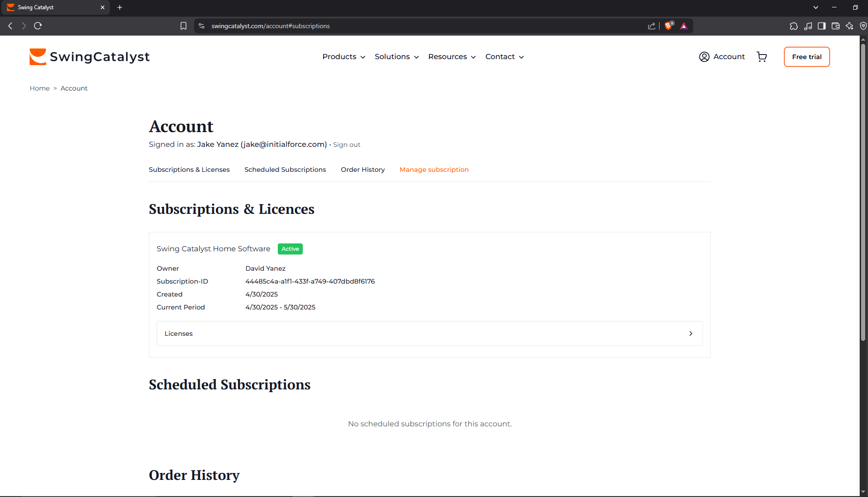Switch to Order History tab
The image size is (868, 497).
pos(363,170)
